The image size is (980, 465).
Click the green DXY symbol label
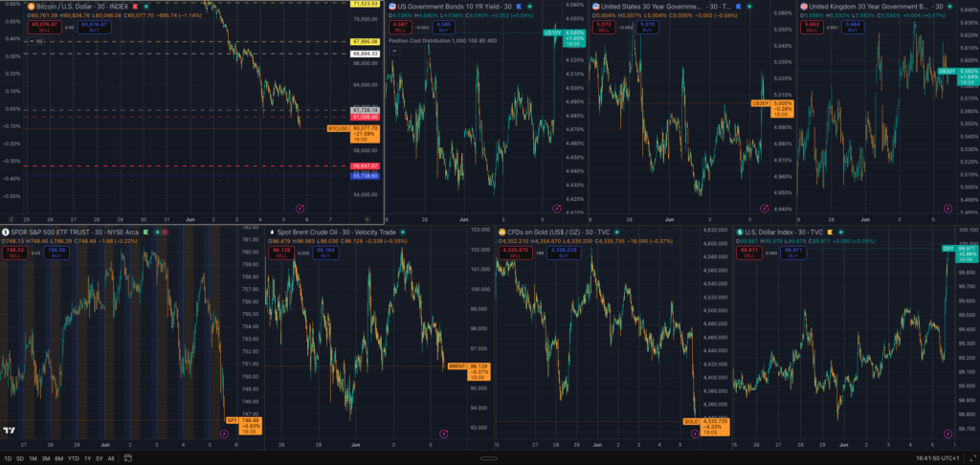948,248
